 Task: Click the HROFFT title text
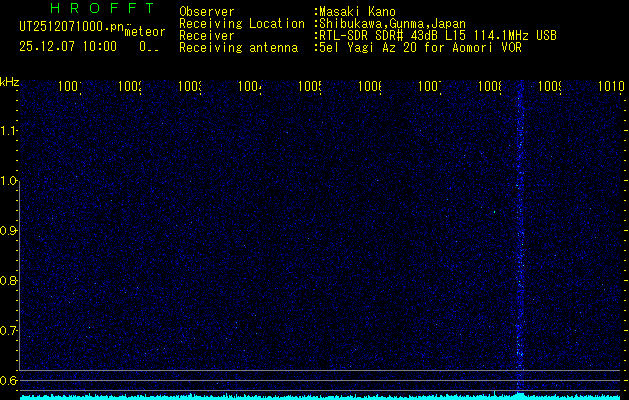click(x=103, y=8)
